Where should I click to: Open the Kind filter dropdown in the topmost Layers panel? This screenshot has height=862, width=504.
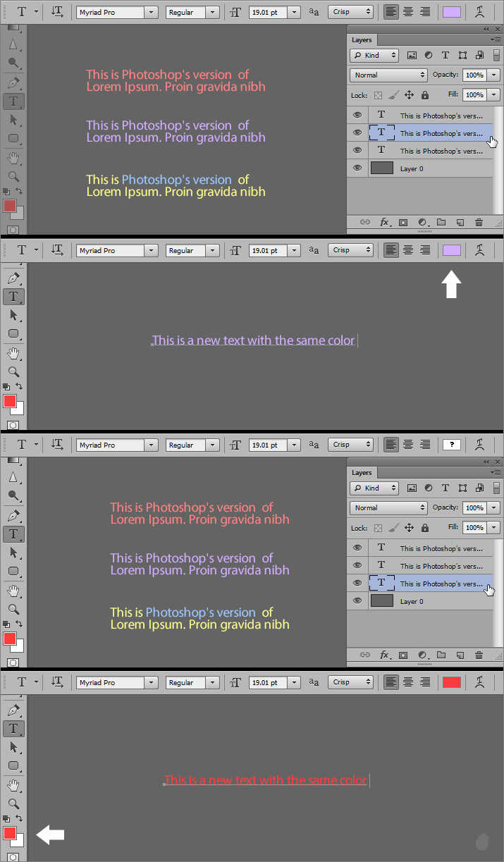click(x=375, y=55)
